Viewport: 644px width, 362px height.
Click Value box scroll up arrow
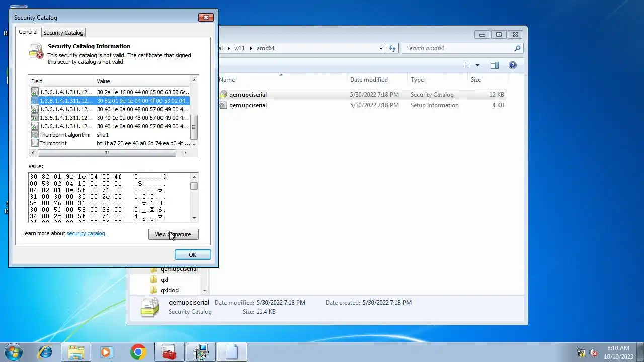(194, 177)
